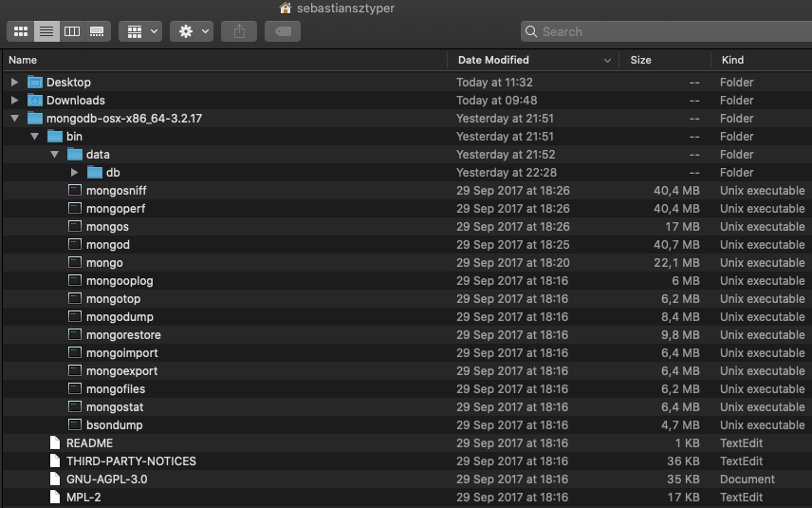Click the 'Yesterday at 22:28' date of db
Viewport: 812px width, 508px height.
pyautogui.click(x=507, y=173)
